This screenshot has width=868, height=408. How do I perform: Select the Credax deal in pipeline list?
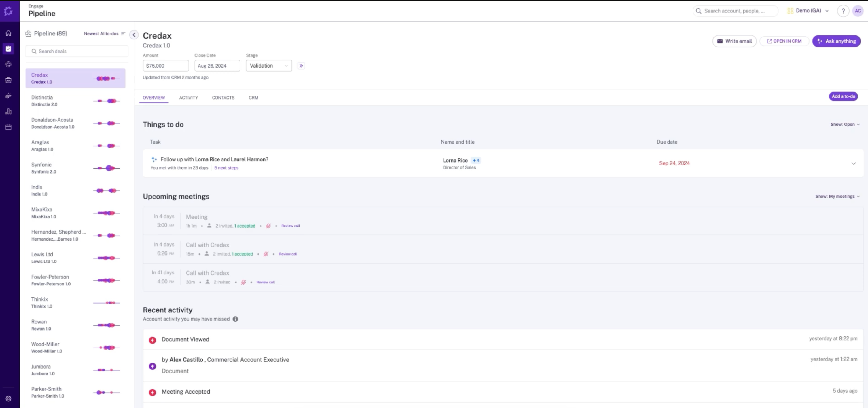pos(75,79)
